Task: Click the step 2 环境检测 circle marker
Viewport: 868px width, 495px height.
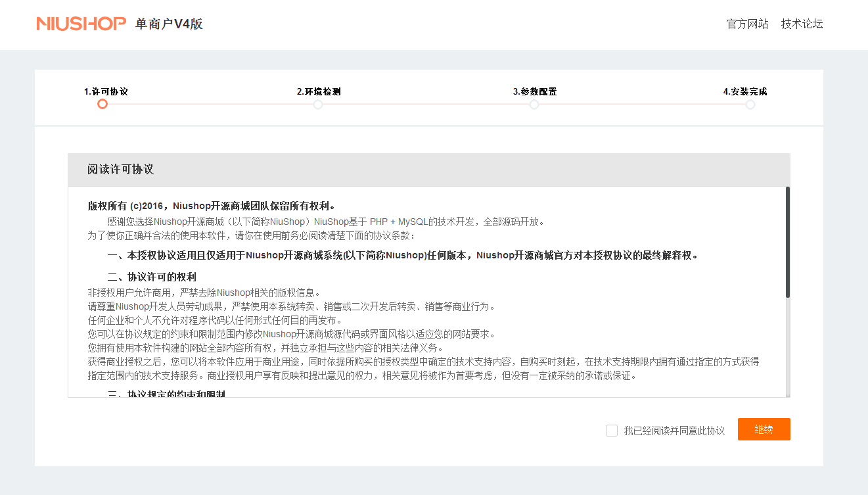Action: 318,104
